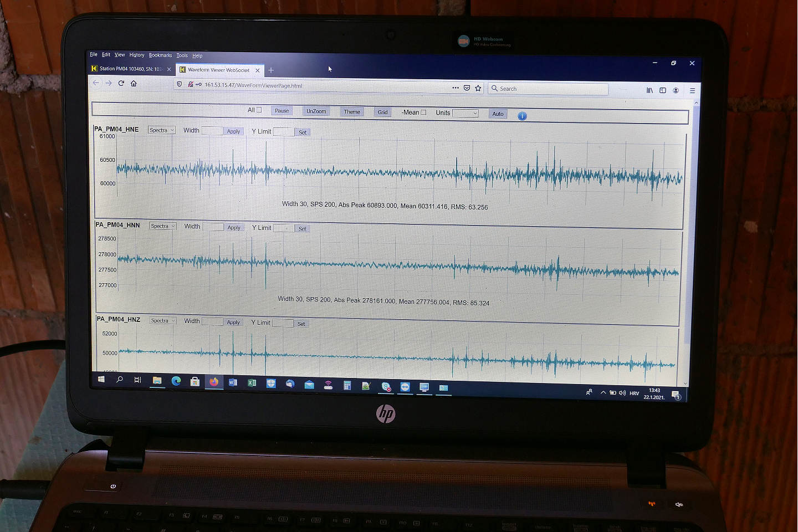Launch Microsoft Edge from taskbar
Screen dimensions: 798x532
176,381
